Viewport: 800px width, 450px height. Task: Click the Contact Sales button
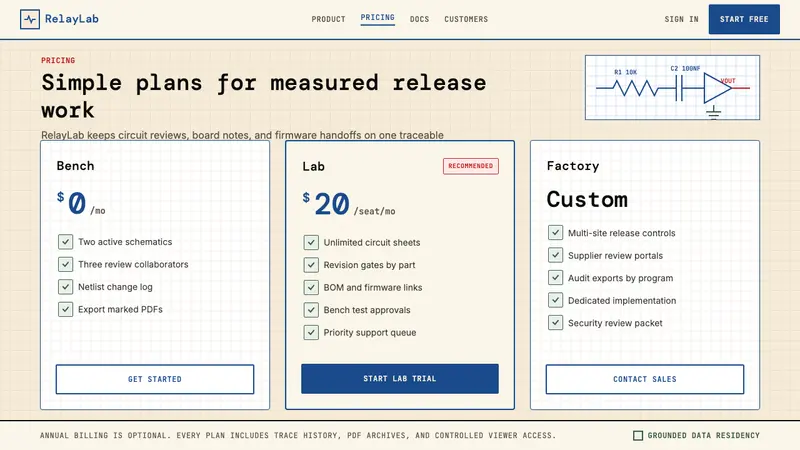point(644,379)
